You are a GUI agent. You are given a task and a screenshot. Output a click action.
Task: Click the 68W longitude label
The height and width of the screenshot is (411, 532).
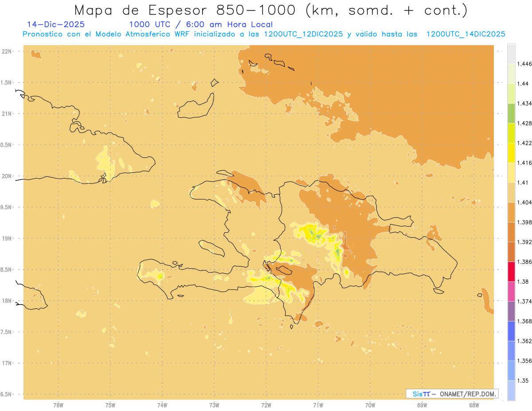point(474,405)
